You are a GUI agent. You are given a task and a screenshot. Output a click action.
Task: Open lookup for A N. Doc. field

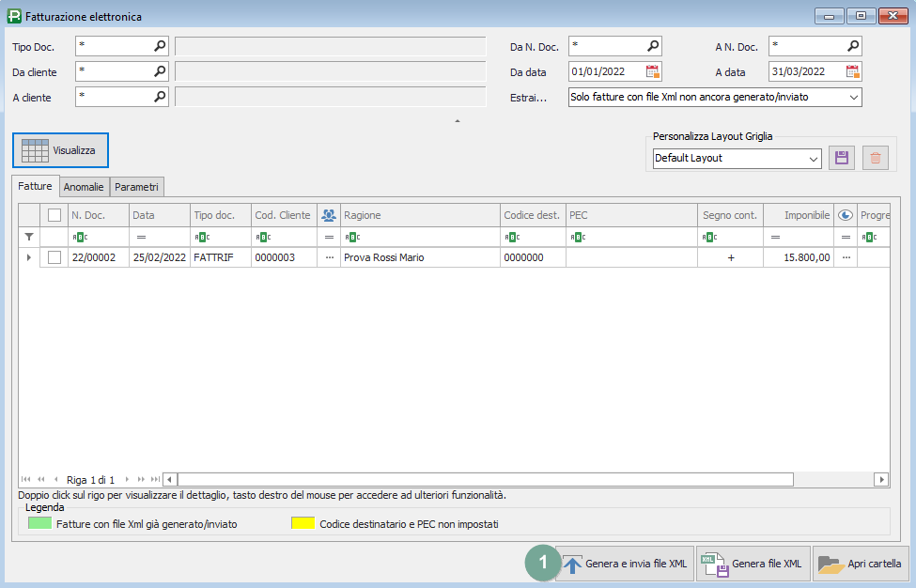852,45
